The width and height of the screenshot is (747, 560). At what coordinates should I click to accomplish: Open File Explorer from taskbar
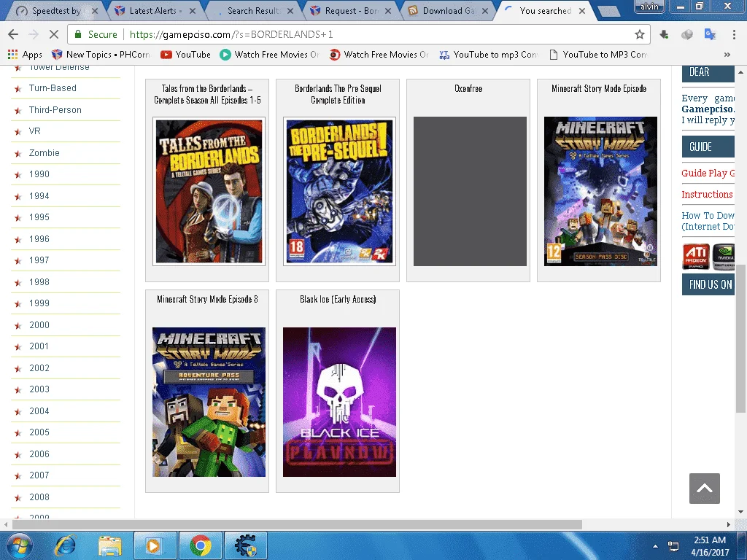click(x=110, y=545)
